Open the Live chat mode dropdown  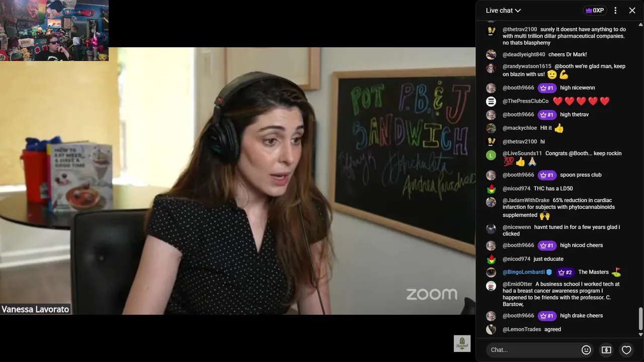503,11
